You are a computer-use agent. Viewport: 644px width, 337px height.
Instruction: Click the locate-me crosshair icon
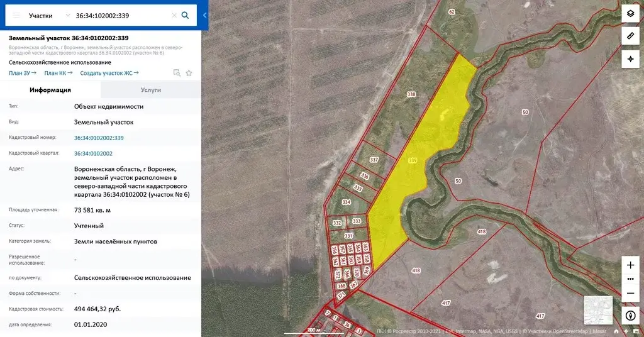pyautogui.click(x=630, y=59)
